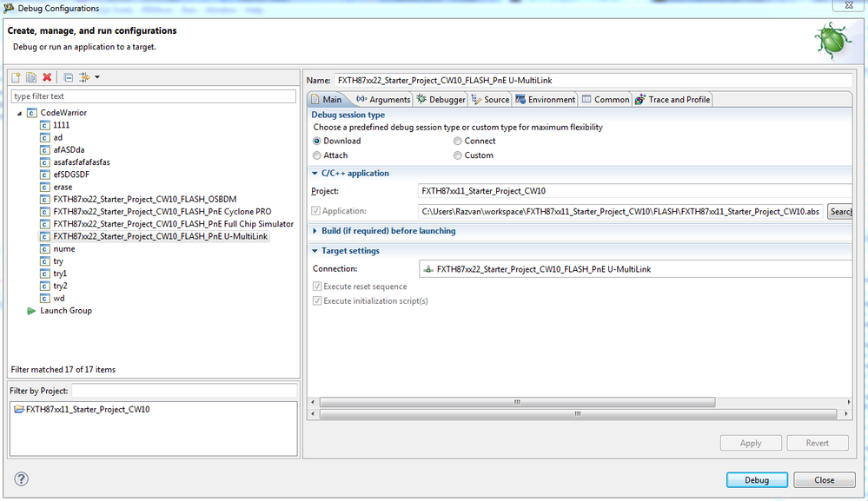Select the Attach session type
868x501 pixels.
coord(316,155)
